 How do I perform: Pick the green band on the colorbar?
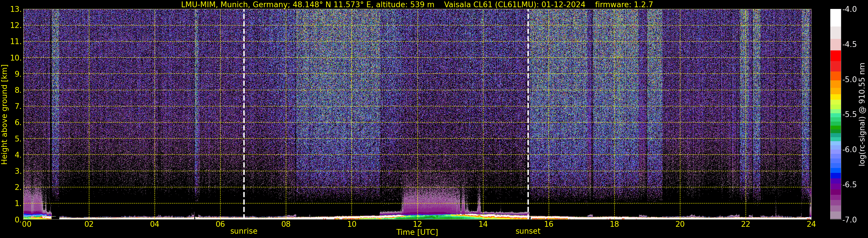(835, 129)
